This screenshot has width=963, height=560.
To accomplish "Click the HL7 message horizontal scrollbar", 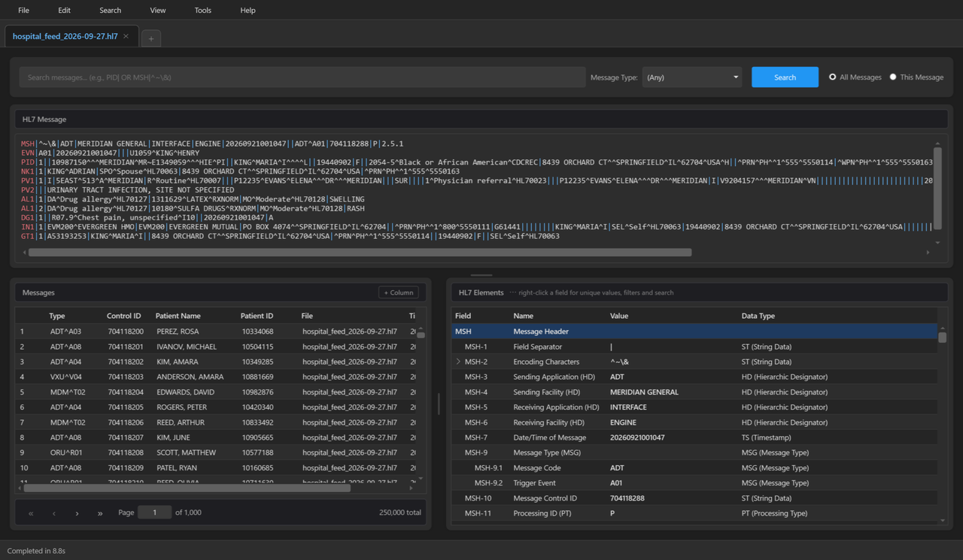I will click(360, 253).
